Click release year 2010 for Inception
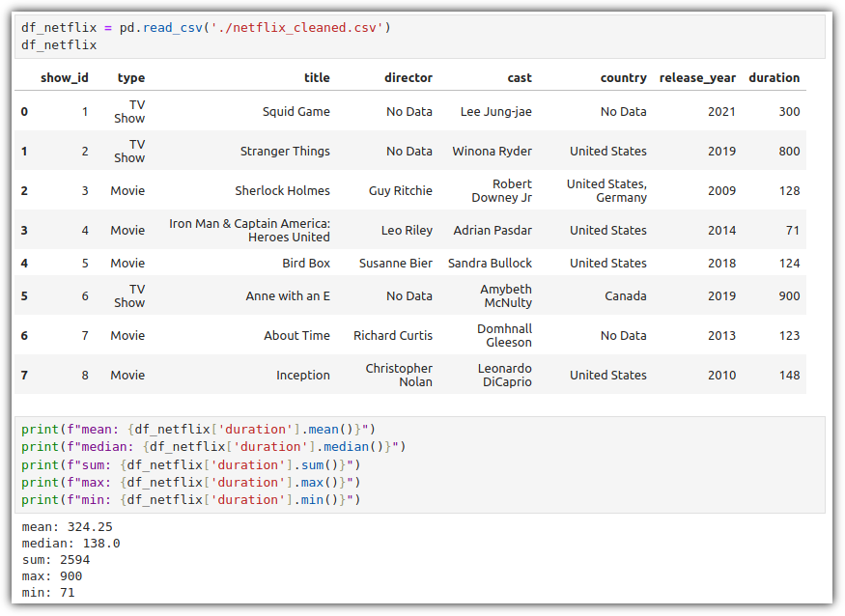 coord(721,375)
